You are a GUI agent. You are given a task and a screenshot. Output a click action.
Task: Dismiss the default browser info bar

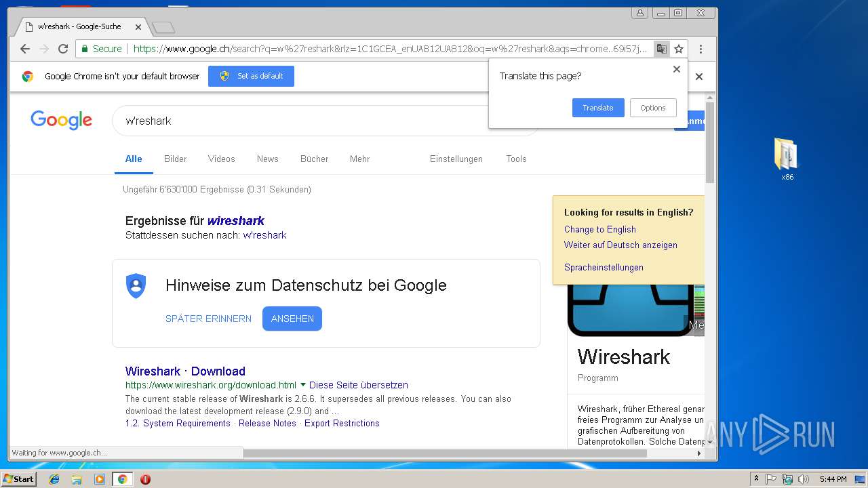click(x=699, y=77)
